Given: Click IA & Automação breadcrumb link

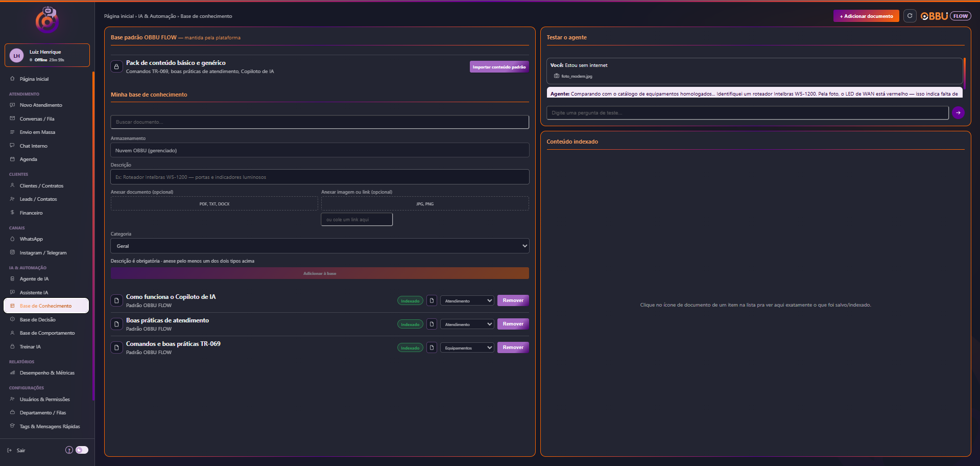Looking at the screenshot, I should click(157, 16).
